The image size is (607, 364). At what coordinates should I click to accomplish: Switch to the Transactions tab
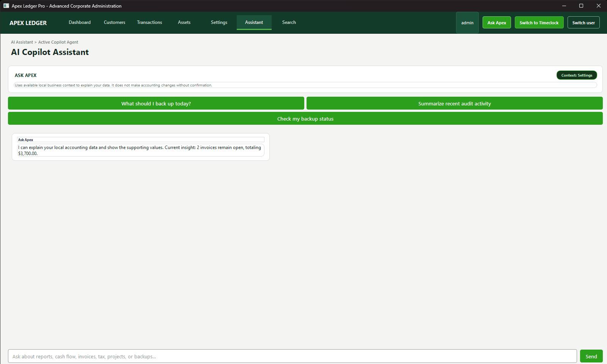point(149,22)
